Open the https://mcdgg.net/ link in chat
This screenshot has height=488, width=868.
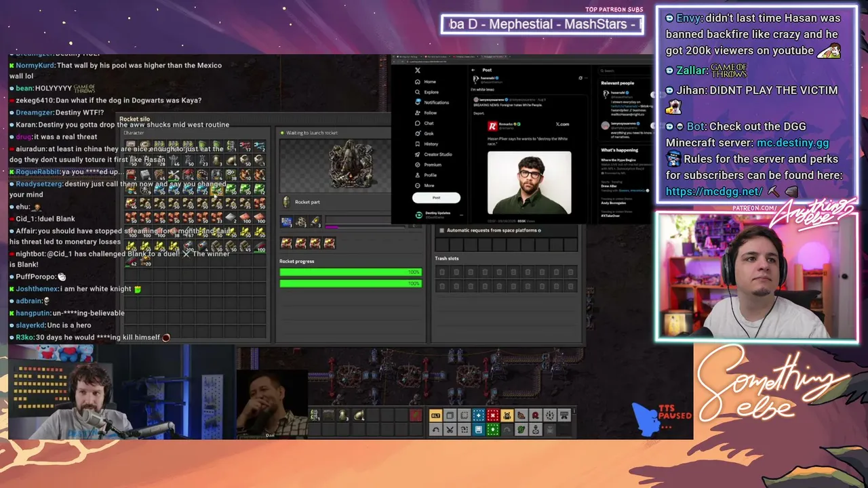click(714, 192)
